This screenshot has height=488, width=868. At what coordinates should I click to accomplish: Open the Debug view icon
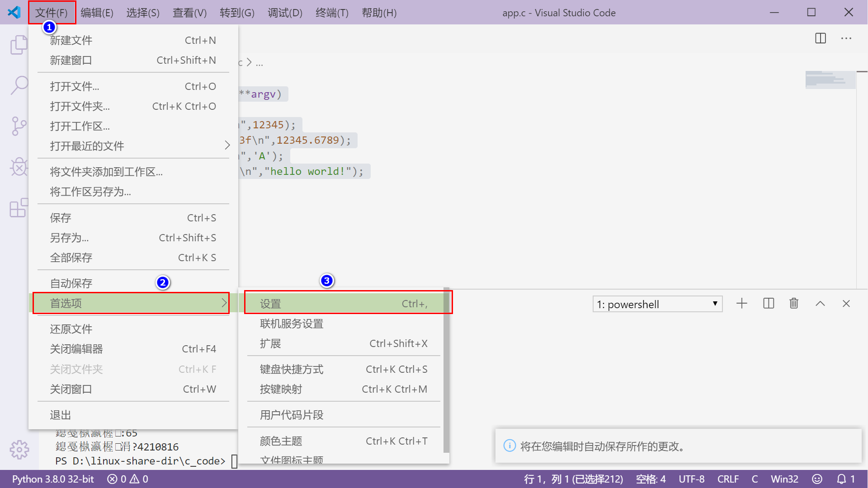[x=19, y=167]
